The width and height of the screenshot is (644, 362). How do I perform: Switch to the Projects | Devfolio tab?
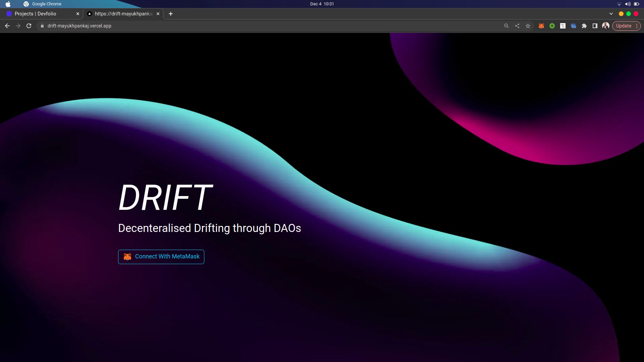[x=43, y=14]
